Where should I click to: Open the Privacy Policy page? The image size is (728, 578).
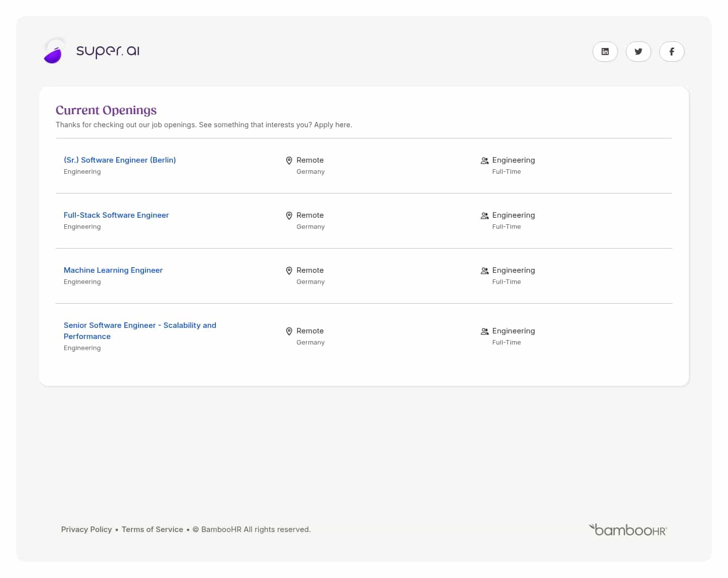coord(86,529)
